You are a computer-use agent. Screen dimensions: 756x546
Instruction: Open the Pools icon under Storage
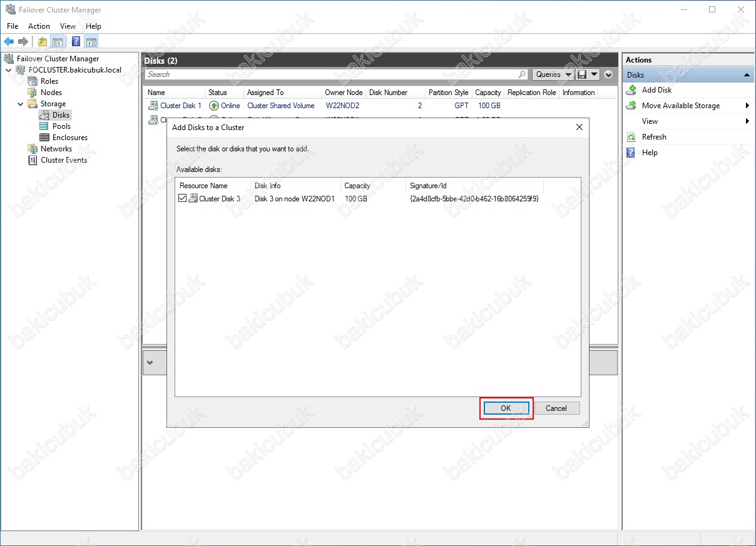pyautogui.click(x=44, y=126)
